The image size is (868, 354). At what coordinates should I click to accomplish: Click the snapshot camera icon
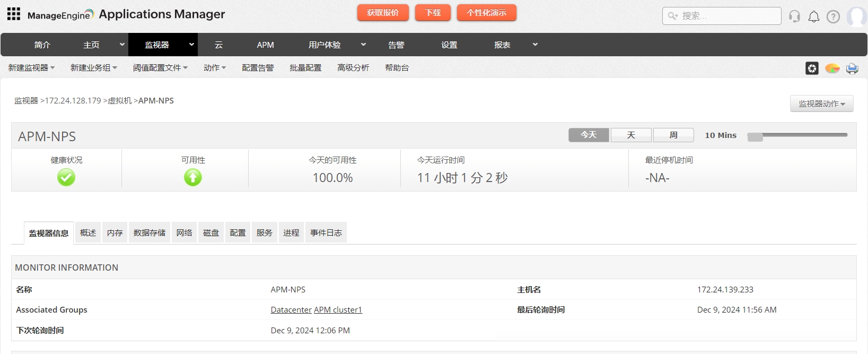pyautogui.click(x=812, y=68)
